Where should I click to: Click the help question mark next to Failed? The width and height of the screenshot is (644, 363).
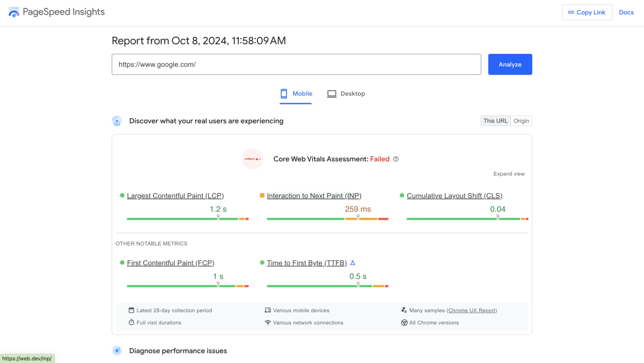tap(396, 159)
